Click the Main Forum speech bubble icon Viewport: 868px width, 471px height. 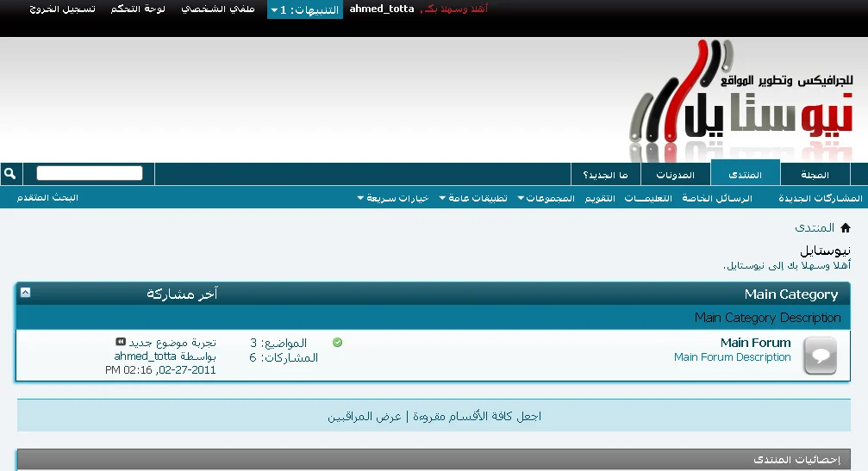coord(820,356)
